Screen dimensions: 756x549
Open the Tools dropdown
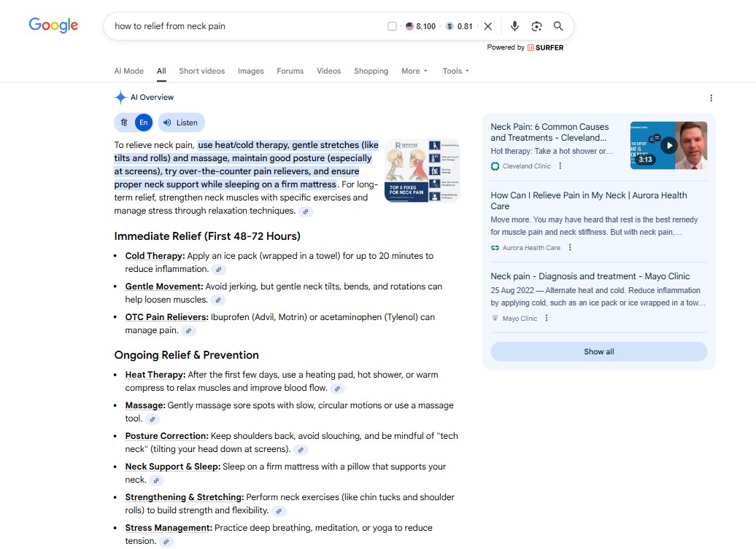[x=455, y=71]
